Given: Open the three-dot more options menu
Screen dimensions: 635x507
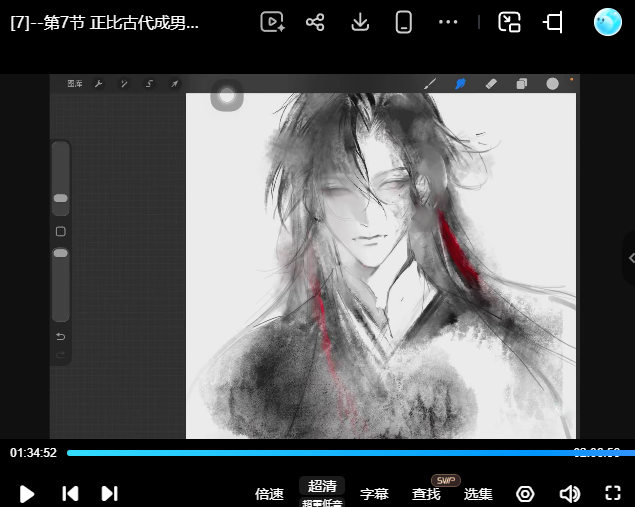Looking at the screenshot, I should point(448,22).
